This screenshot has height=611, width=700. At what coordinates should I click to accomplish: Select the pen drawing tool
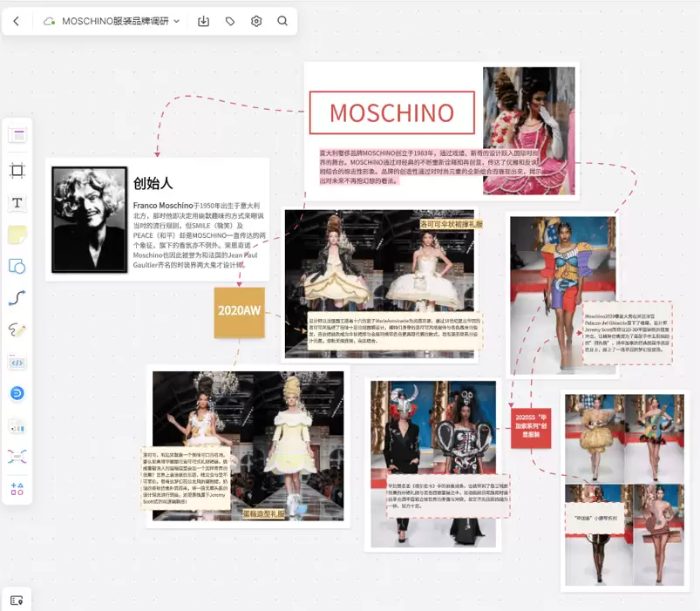point(17,330)
